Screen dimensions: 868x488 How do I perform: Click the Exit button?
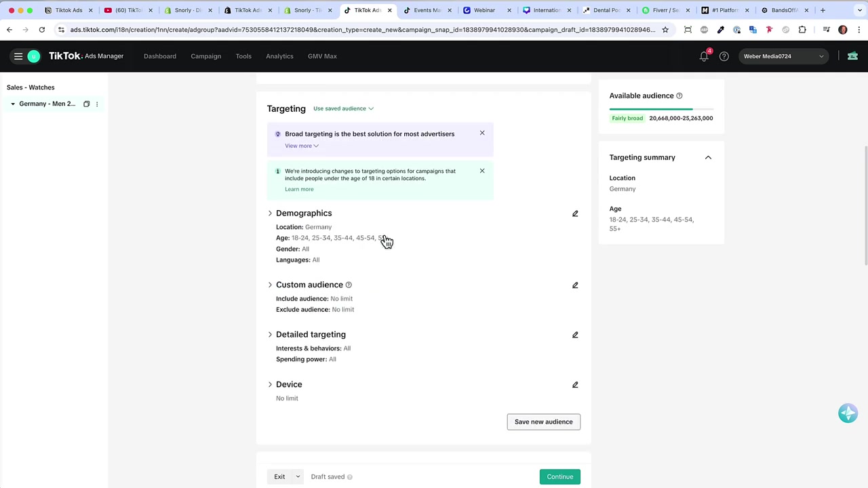[x=279, y=477]
